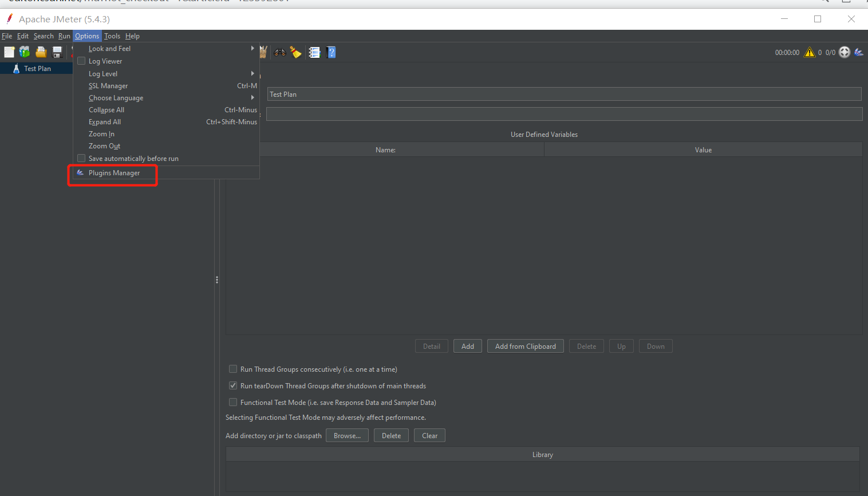Open the Run menu

(64, 36)
